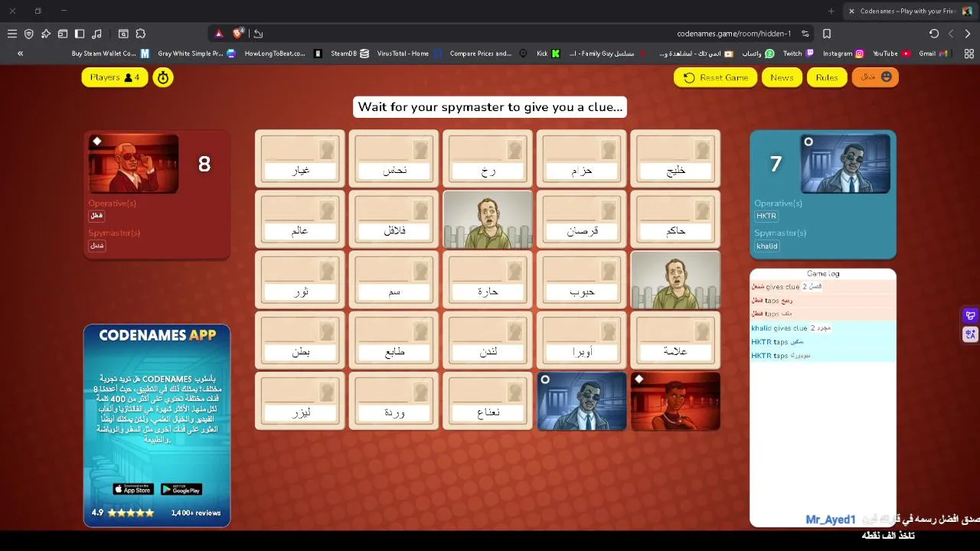
Task: Click the right-pointing navigation arrow in toolbar
Action: click(x=968, y=34)
